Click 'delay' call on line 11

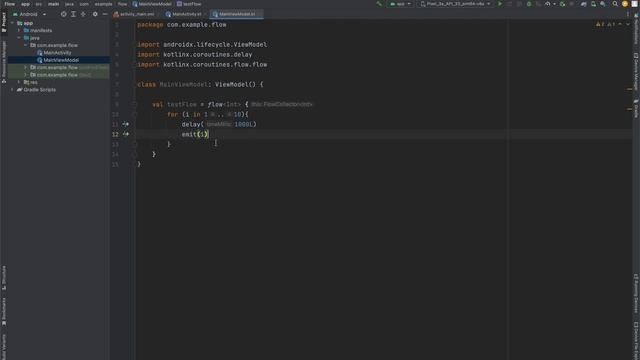pyautogui.click(x=191, y=124)
